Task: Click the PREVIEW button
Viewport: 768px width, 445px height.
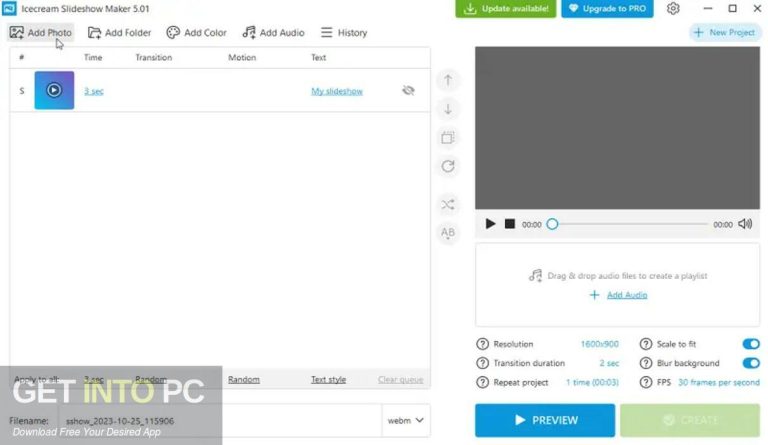Action: point(545,420)
